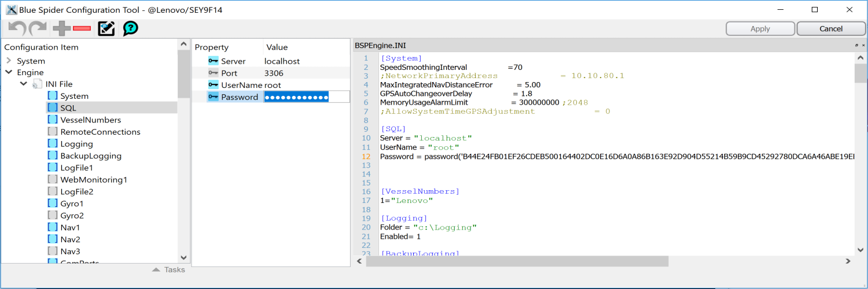Open the help question-mark bubble icon
The width and height of the screenshot is (868, 289).
pos(131,28)
